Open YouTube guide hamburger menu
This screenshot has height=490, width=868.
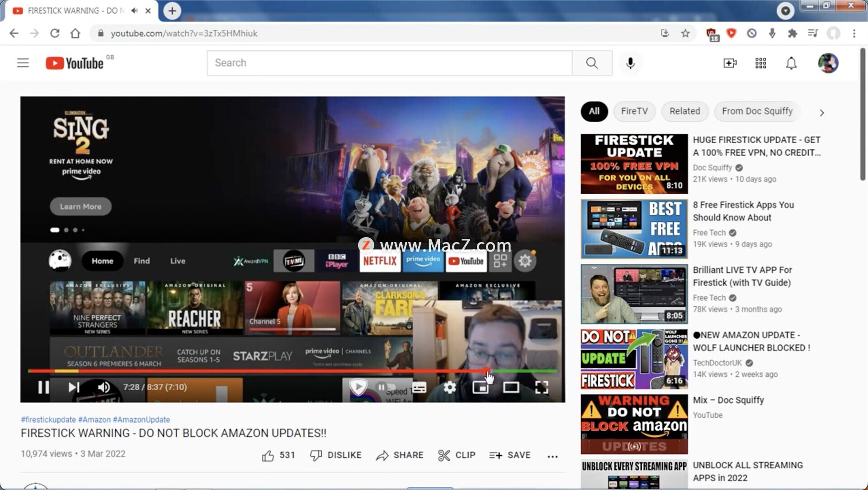(23, 63)
